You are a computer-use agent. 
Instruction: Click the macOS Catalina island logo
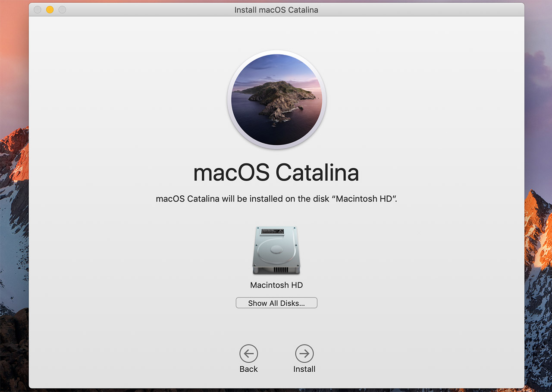(x=276, y=100)
